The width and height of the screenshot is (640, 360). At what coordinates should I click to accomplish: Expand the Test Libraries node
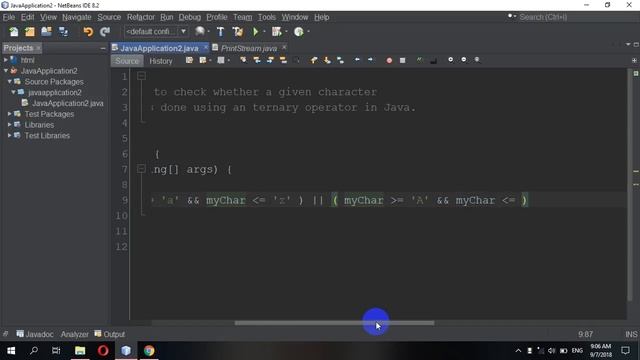9,135
